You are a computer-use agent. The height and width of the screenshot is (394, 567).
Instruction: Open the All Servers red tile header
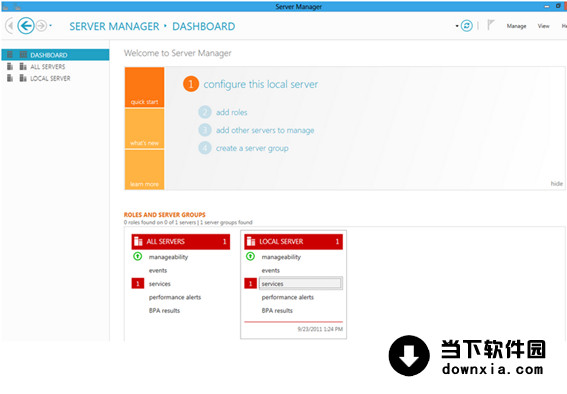(x=181, y=241)
